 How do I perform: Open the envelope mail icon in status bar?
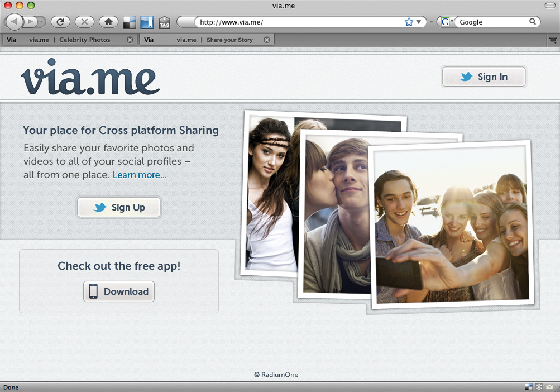click(550, 387)
